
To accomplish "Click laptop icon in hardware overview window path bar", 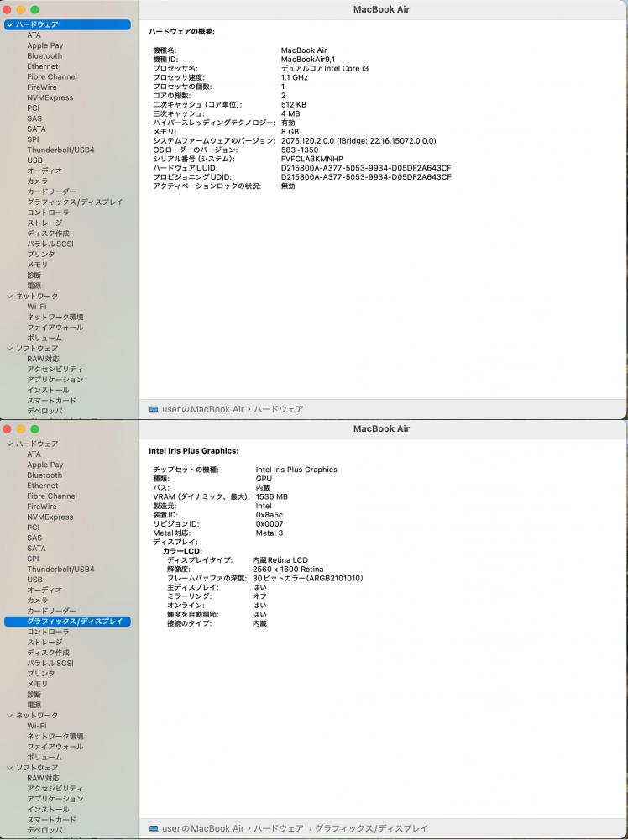I will [154, 409].
